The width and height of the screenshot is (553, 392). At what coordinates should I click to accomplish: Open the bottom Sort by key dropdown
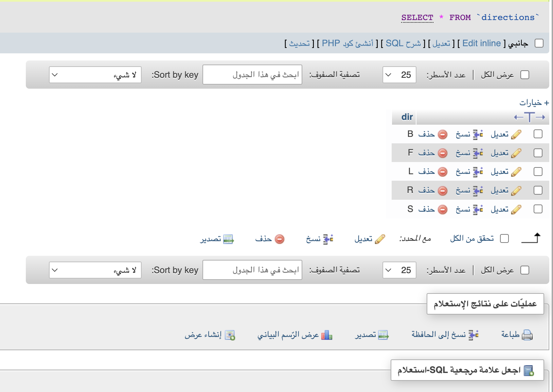[95, 270]
